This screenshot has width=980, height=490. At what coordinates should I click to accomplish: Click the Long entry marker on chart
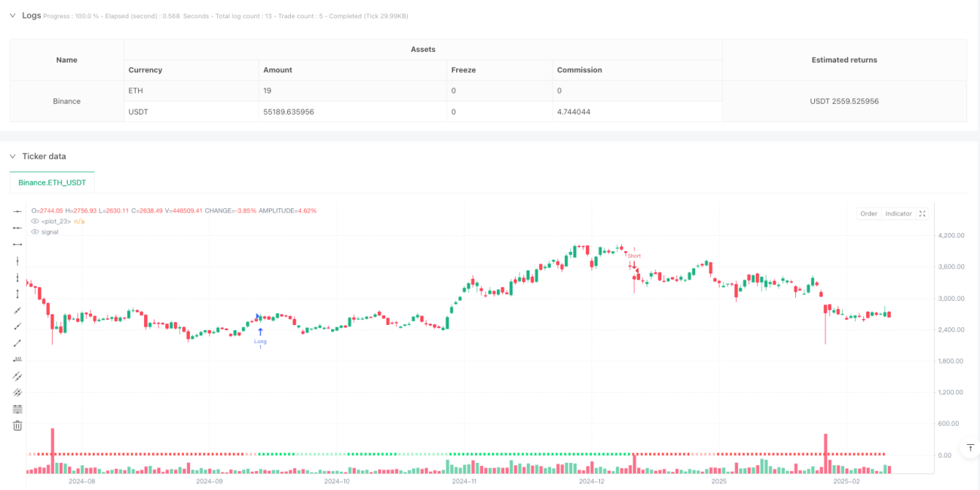coord(260,336)
